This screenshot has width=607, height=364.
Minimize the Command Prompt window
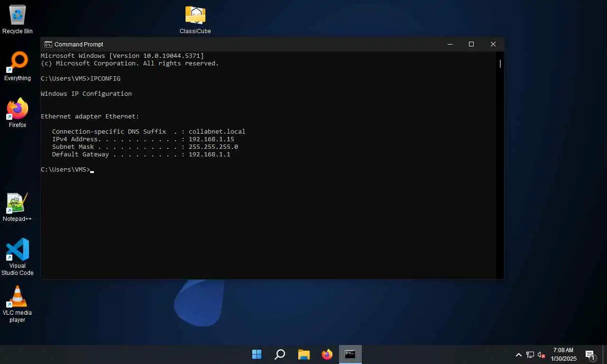(x=450, y=44)
